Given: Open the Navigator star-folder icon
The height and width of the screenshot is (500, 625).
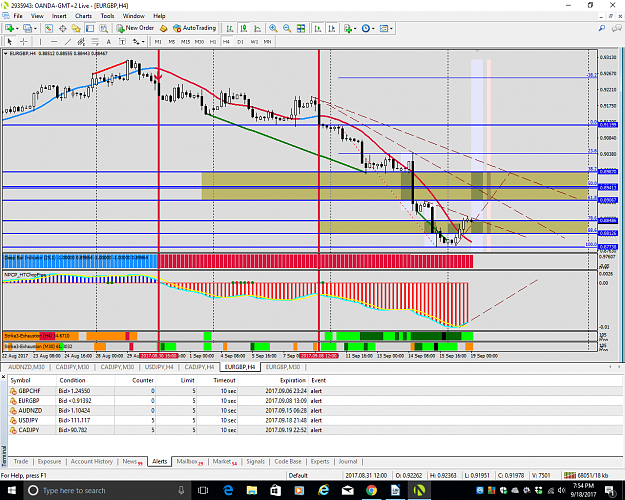Looking at the screenshot, I should point(76,28).
